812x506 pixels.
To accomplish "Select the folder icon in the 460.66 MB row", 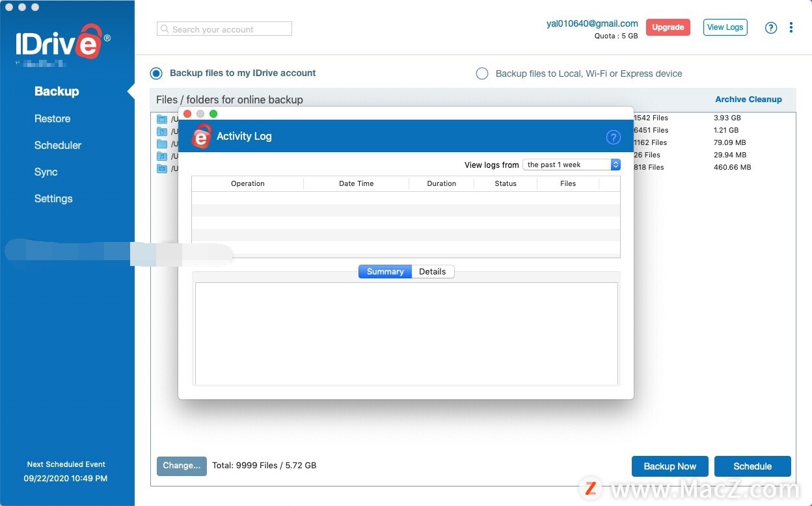I will (162, 168).
